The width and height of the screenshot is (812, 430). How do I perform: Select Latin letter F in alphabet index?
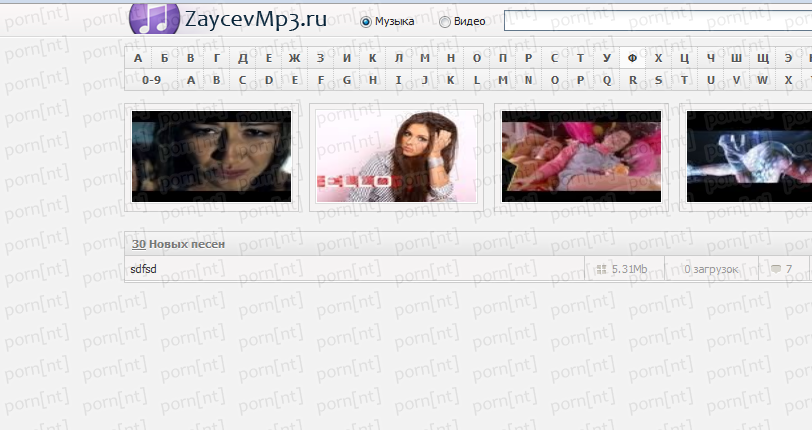tap(321, 80)
